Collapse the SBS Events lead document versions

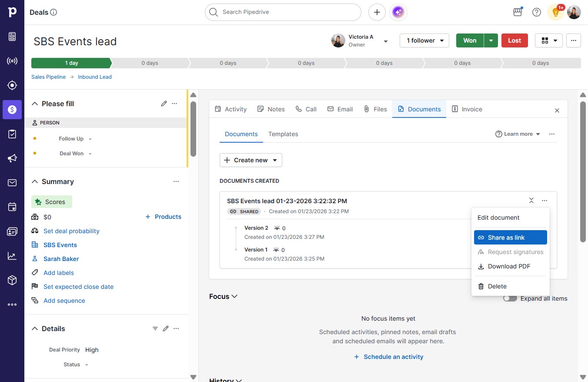pyautogui.click(x=531, y=201)
